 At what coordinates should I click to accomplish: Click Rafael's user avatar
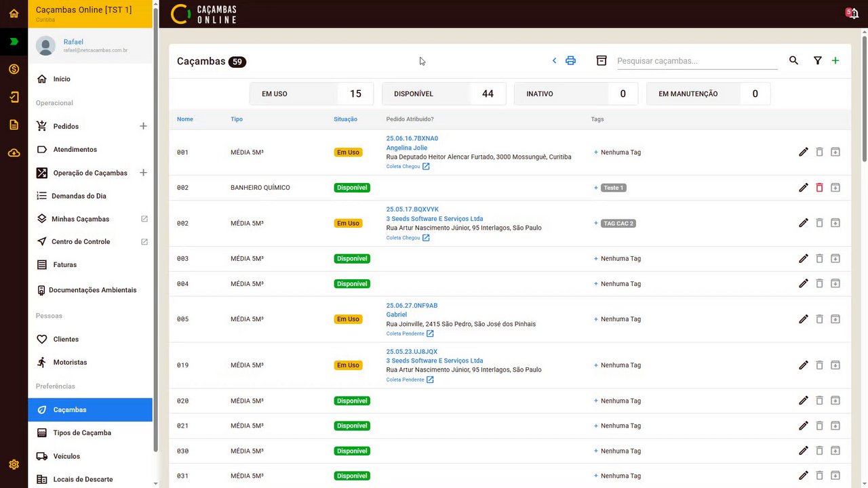click(45, 45)
